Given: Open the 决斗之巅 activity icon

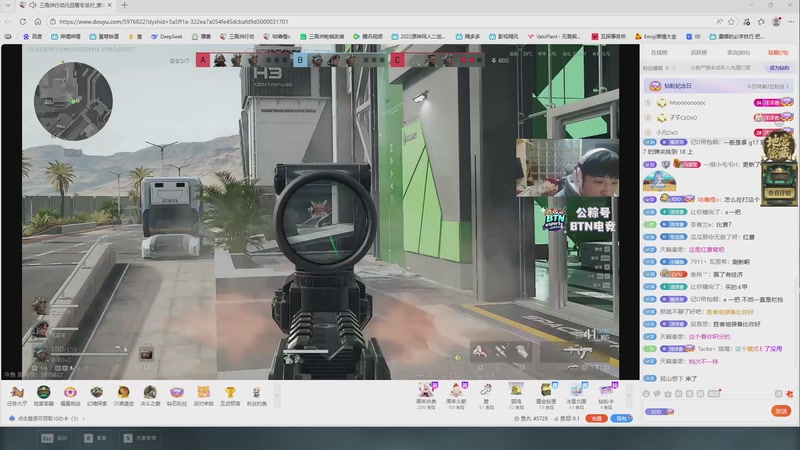Looking at the screenshot, I should point(150,396).
